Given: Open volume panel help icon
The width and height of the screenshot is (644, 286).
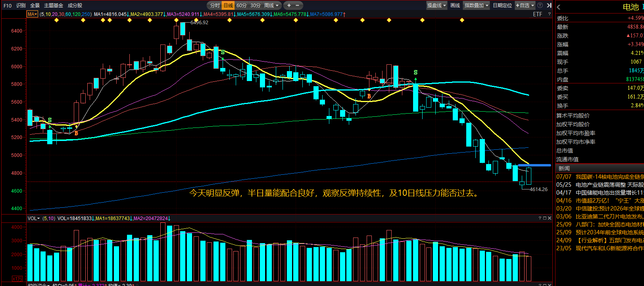Looking at the screenshot, I should coord(540,218).
